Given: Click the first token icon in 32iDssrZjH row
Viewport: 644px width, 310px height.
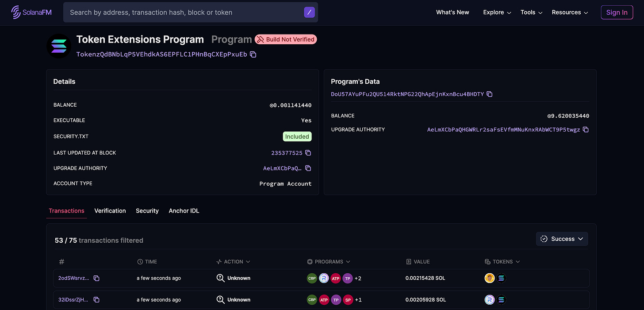Looking at the screenshot, I should [x=490, y=300].
